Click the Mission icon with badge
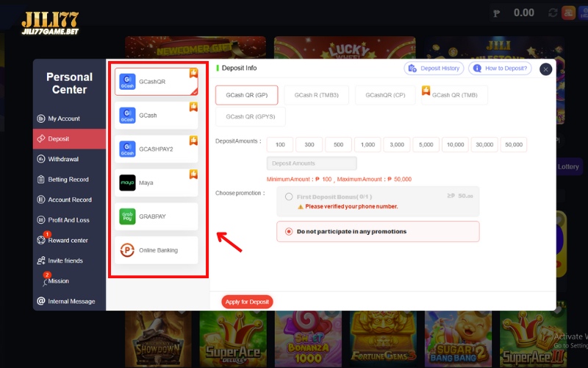 [46, 282]
